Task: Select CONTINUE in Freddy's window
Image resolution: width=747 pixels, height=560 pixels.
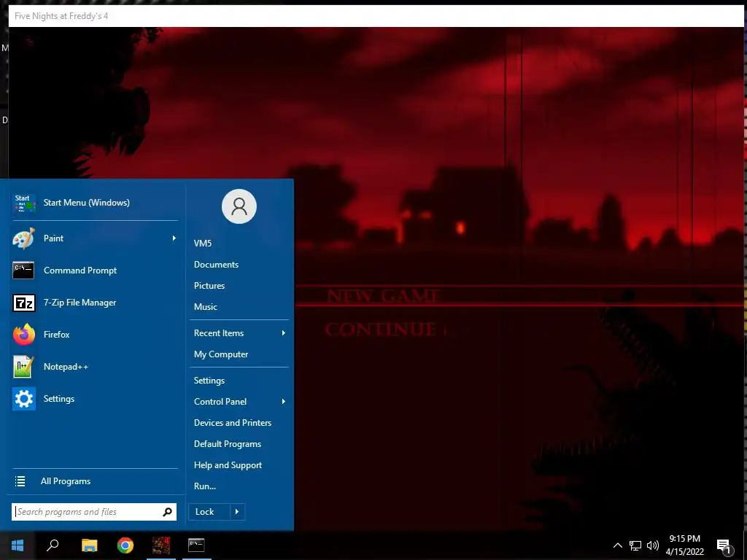Action: pyautogui.click(x=381, y=329)
